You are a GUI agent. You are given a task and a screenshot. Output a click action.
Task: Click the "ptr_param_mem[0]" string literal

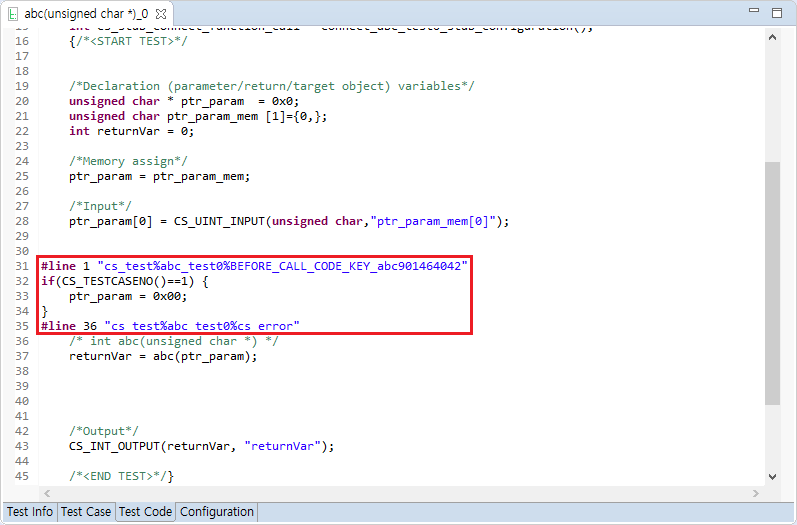[433, 221]
